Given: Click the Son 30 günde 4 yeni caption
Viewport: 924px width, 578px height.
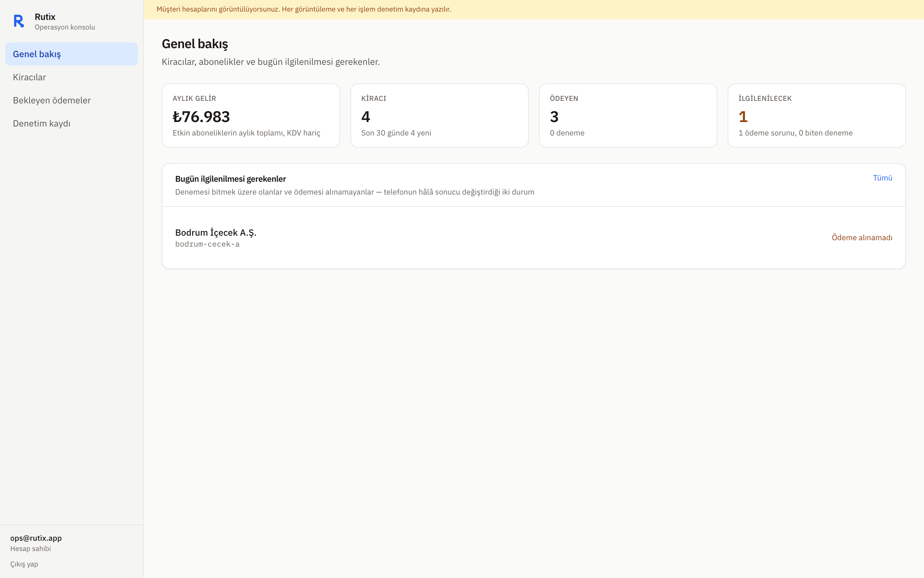Looking at the screenshot, I should point(396,133).
